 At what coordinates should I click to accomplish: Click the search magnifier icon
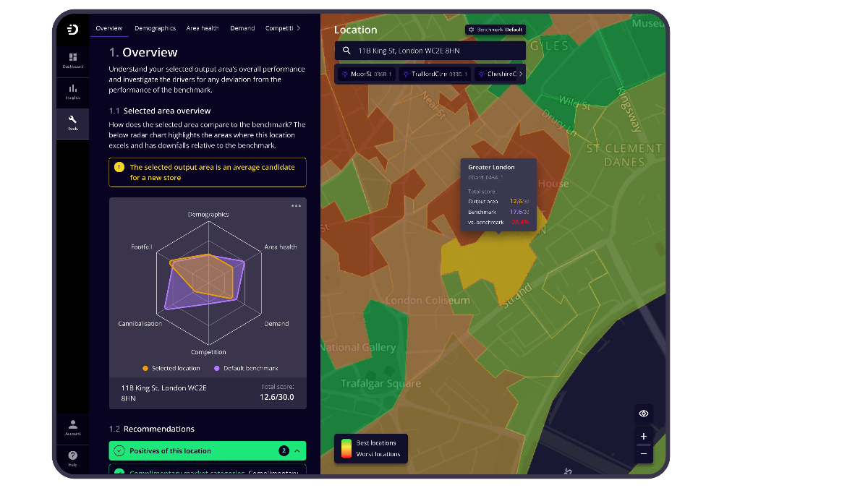click(x=347, y=51)
